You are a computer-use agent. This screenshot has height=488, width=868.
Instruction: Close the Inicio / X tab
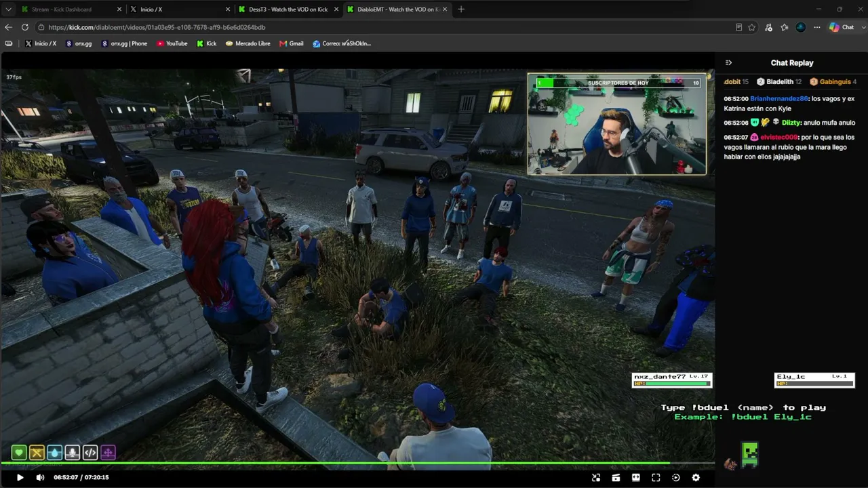pyautogui.click(x=227, y=9)
